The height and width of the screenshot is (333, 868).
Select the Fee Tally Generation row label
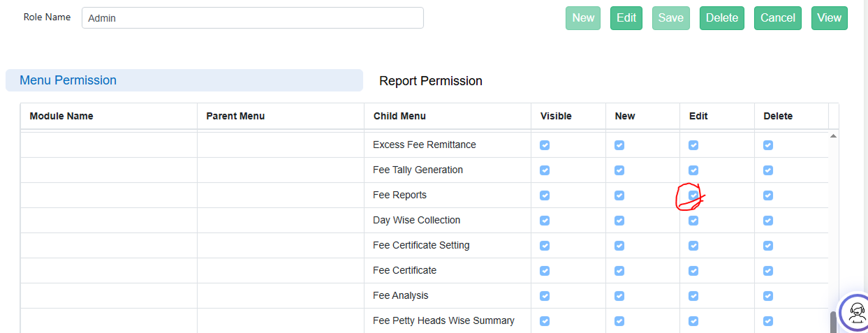[418, 170]
